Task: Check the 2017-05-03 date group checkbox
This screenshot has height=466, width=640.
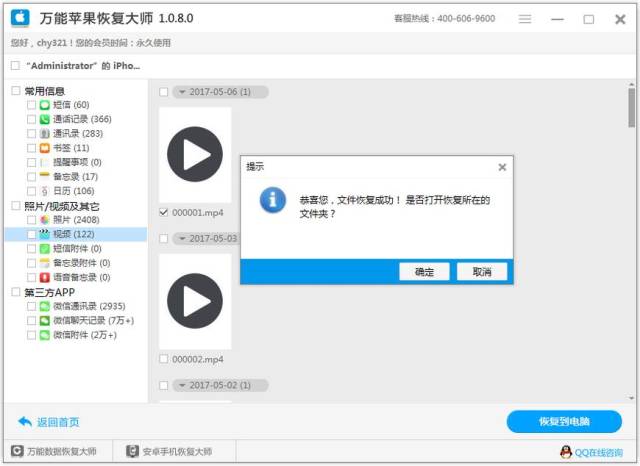Action: click(x=164, y=238)
